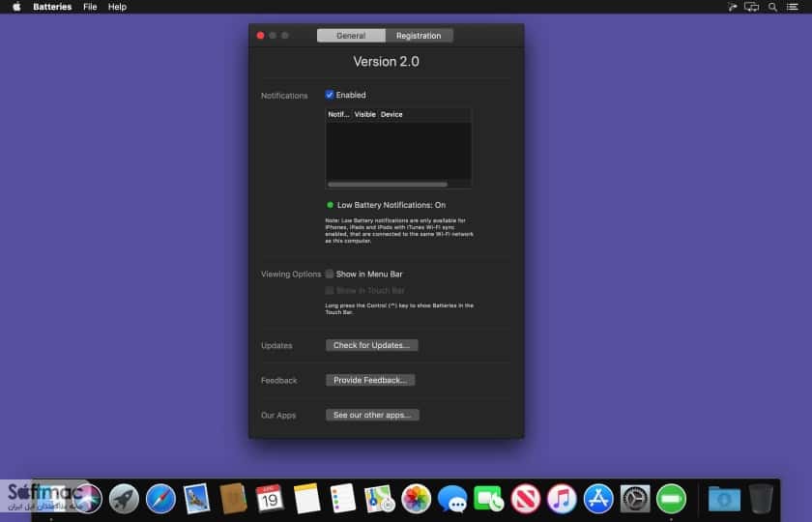Open the News app in the dock
The image size is (812, 522).
click(526, 499)
